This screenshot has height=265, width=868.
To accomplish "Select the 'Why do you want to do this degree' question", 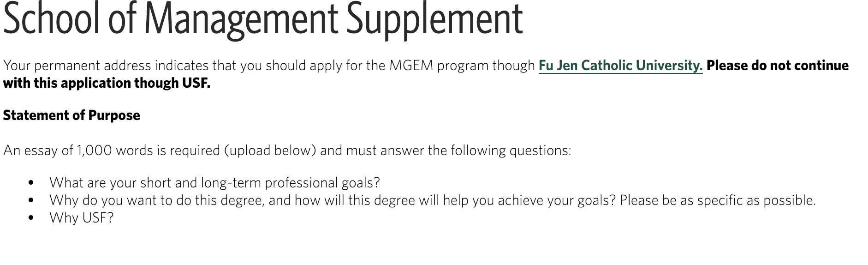I will (x=333, y=200).
